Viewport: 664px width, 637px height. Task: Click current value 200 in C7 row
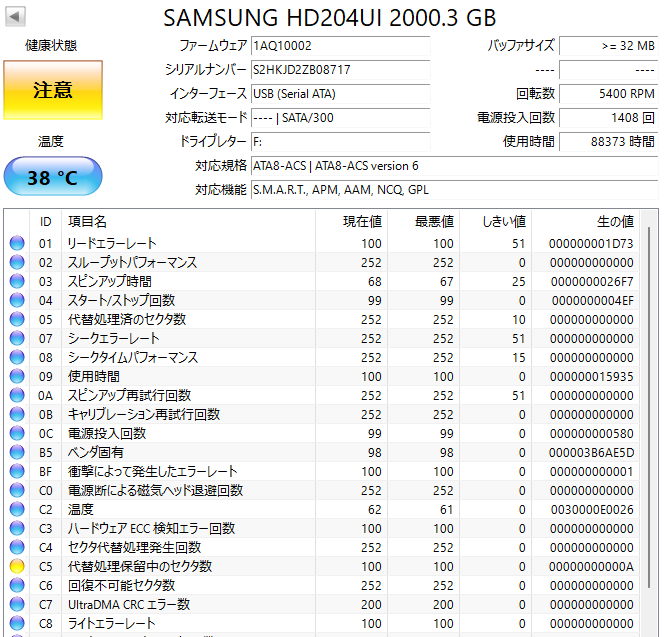click(x=371, y=605)
